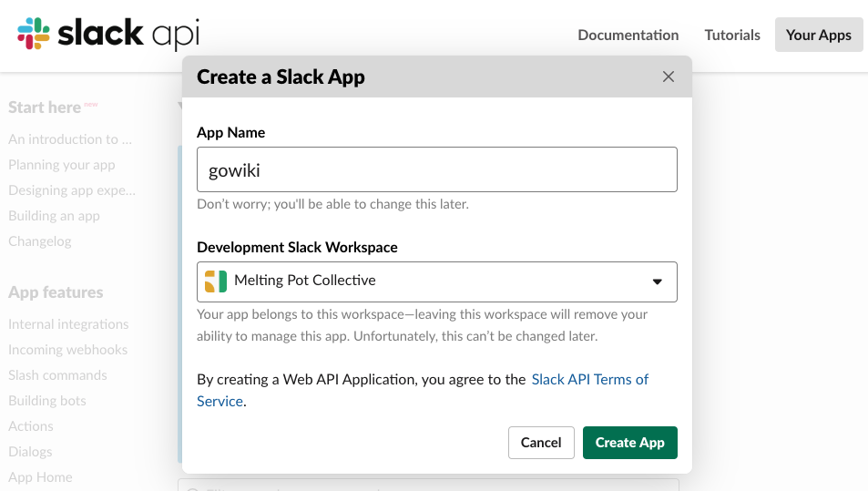This screenshot has height=491, width=868.
Task: Click the Start here section heading
Action: [45, 107]
